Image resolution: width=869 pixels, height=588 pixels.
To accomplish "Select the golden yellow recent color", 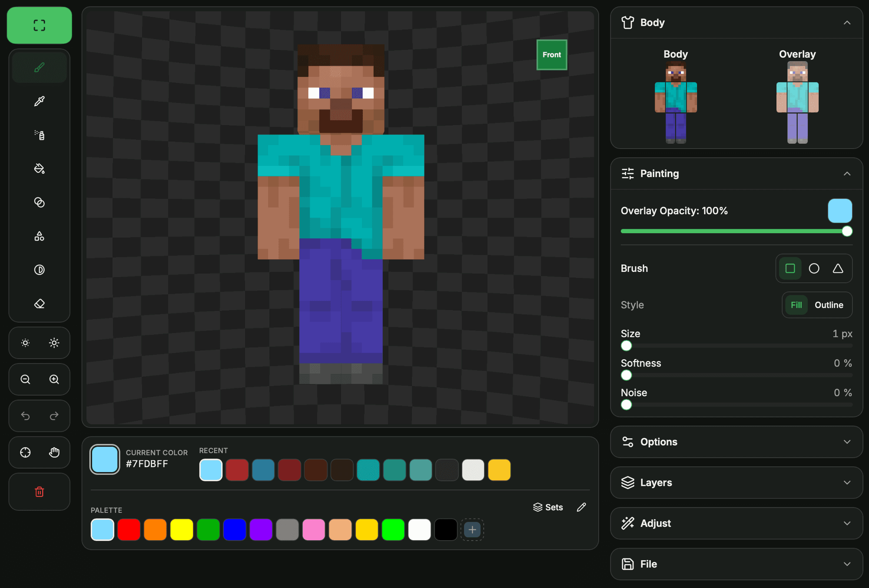I will pos(499,470).
